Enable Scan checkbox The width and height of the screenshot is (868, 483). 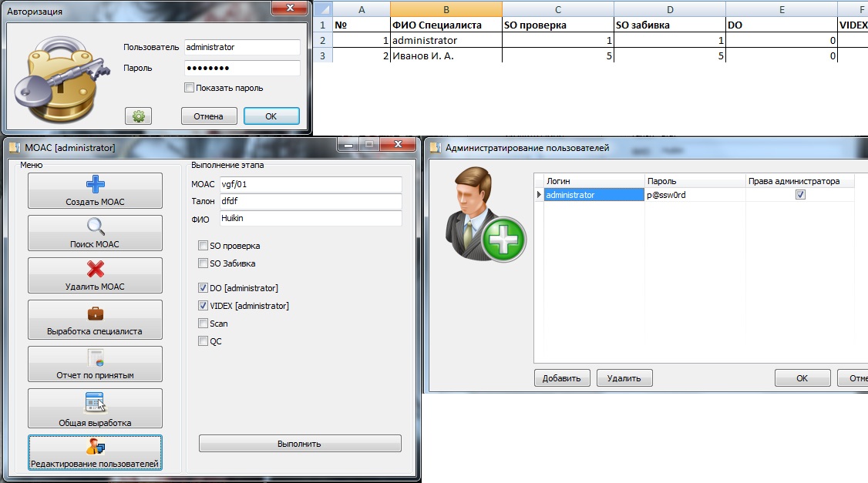204,323
